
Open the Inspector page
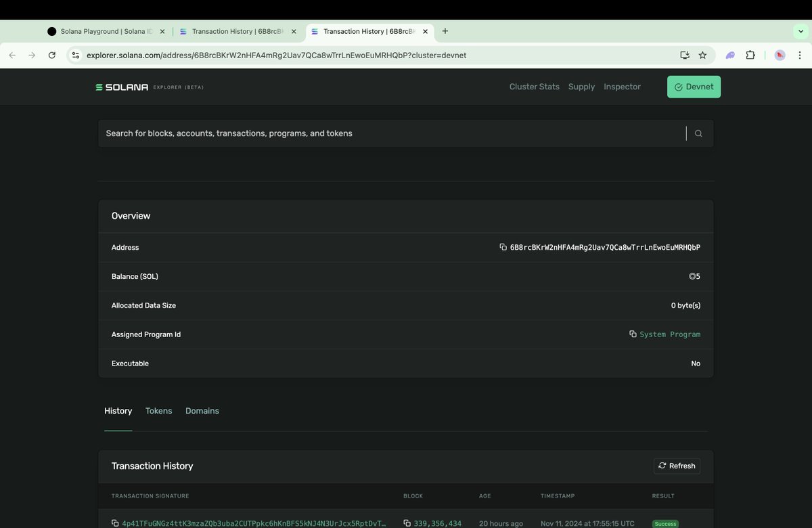[x=622, y=87]
